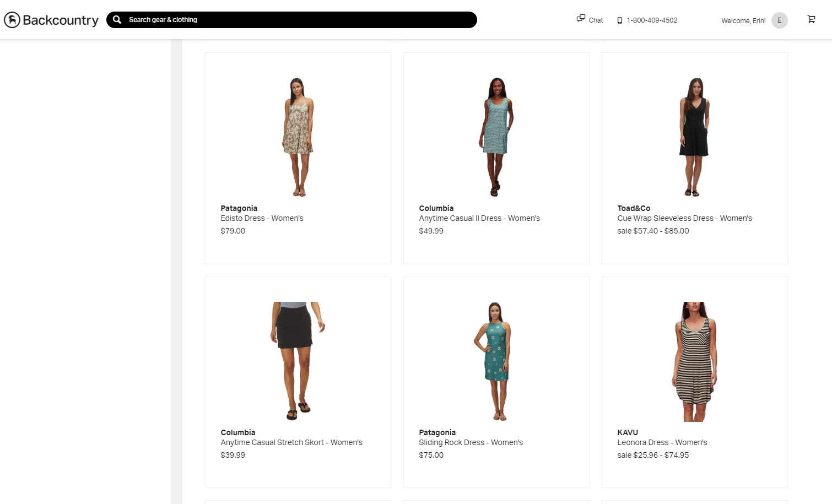This screenshot has width=832, height=504.
Task: Open the account avatar labeled E
Action: [779, 20]
